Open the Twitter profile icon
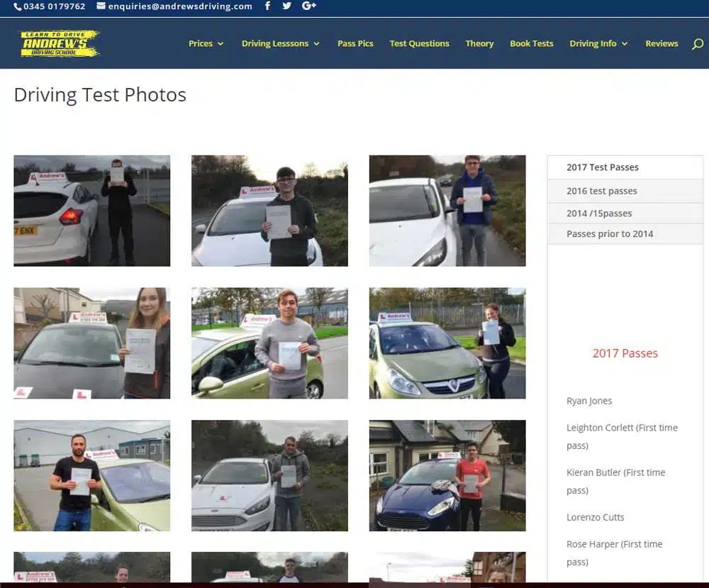Viewport: 709px width, 588px height. [x=286, y=6]
